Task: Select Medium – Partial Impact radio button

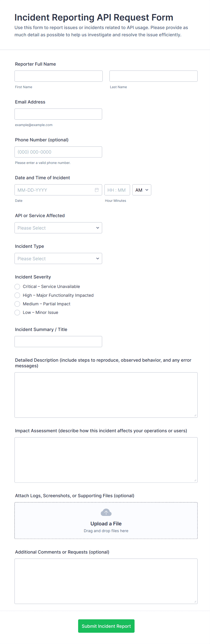Action: [x=17, y=304]
